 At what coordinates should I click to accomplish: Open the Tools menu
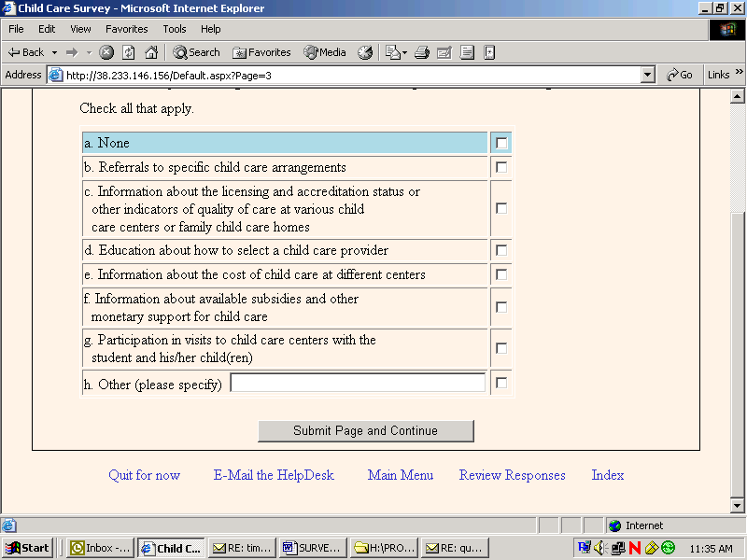coord(175,29)
